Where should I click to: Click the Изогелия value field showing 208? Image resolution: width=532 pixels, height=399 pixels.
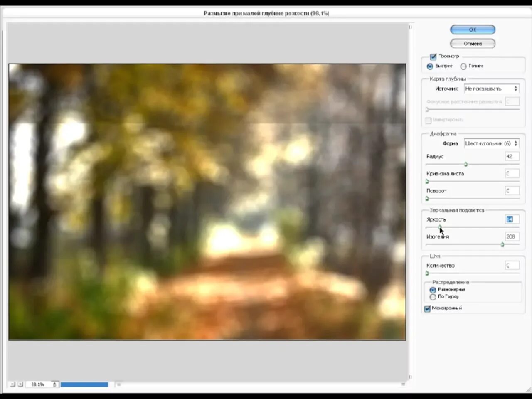coord(512,236)
